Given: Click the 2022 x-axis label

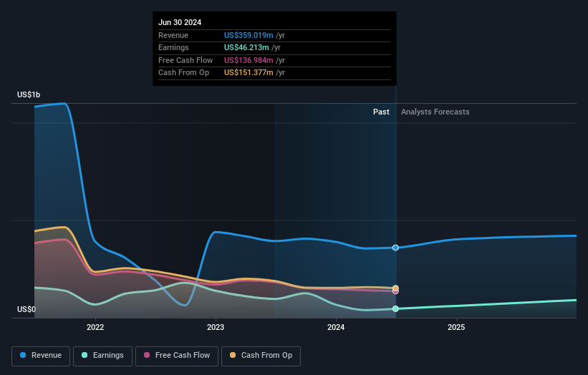Looking at the screenshot, I should point(95,328).
